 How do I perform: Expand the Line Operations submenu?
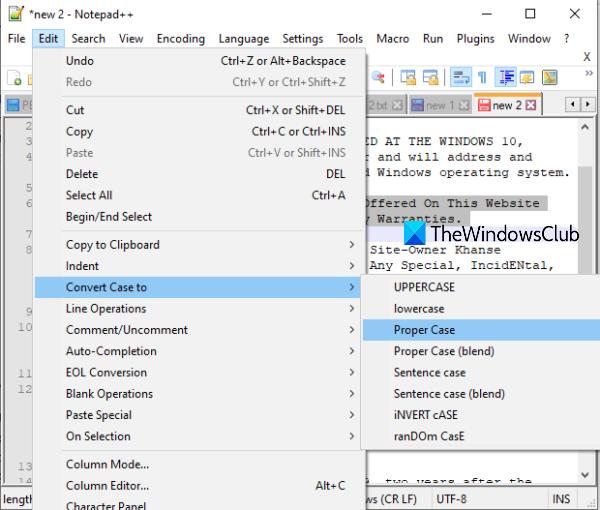point(197,309)
